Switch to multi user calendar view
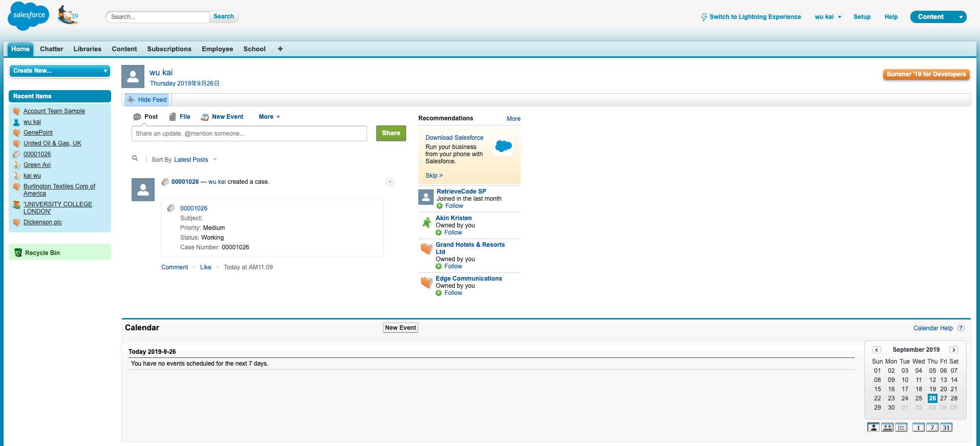The width and height of the screenshot is (980, 446). [x=887, y=428]
